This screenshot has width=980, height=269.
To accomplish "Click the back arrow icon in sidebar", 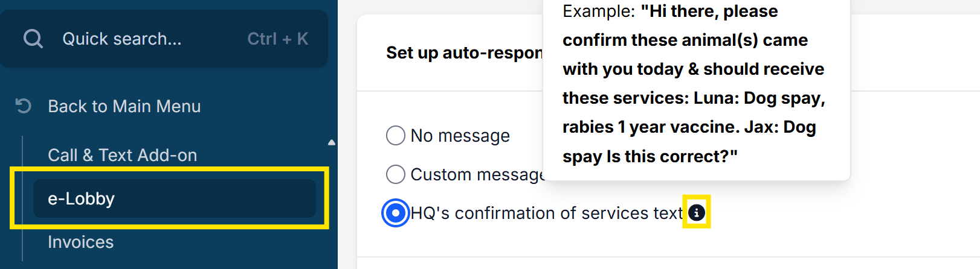I will (x=24, y=106).
